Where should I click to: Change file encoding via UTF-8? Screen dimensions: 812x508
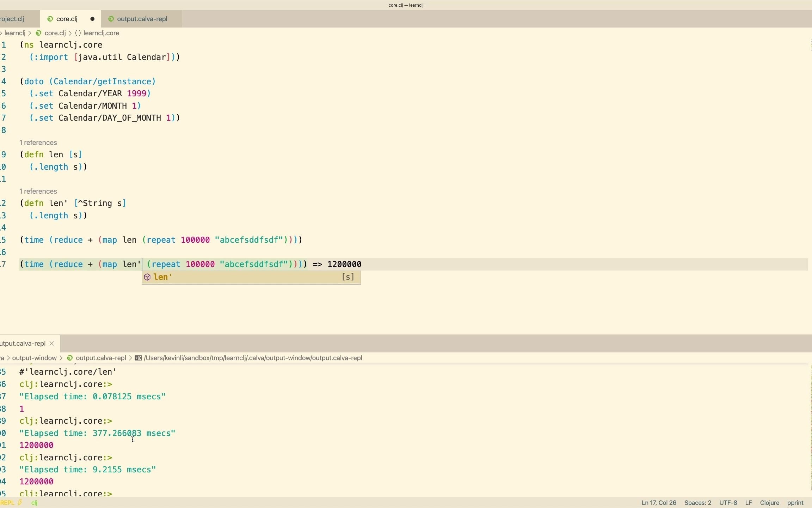click(x=728, y=503)
